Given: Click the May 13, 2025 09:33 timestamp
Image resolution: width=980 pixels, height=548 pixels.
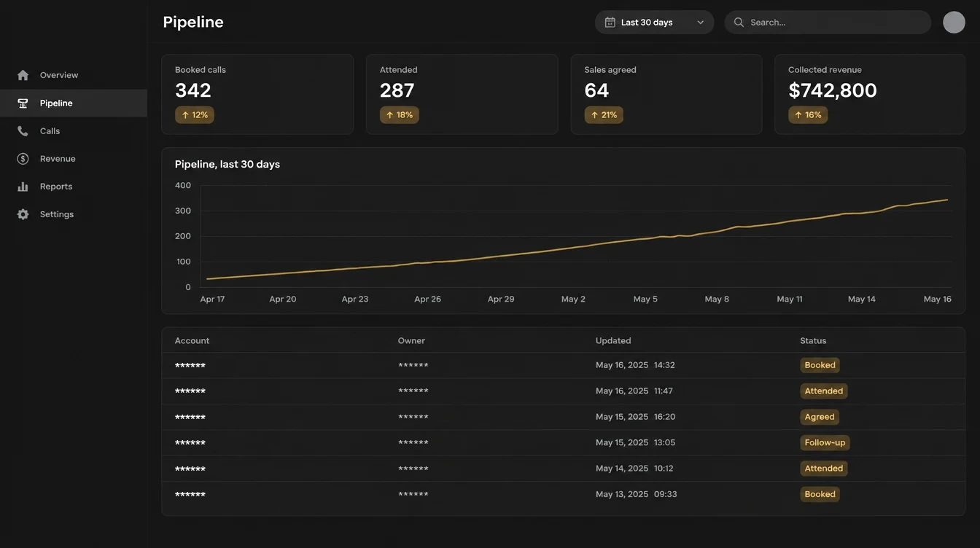Looking at the screenshot, I should click(637, 494).
